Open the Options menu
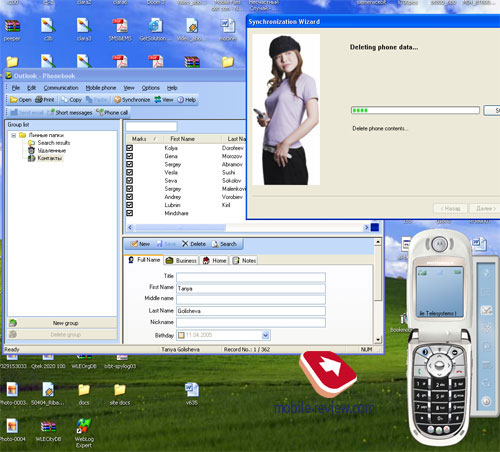 tap(151, 88)
